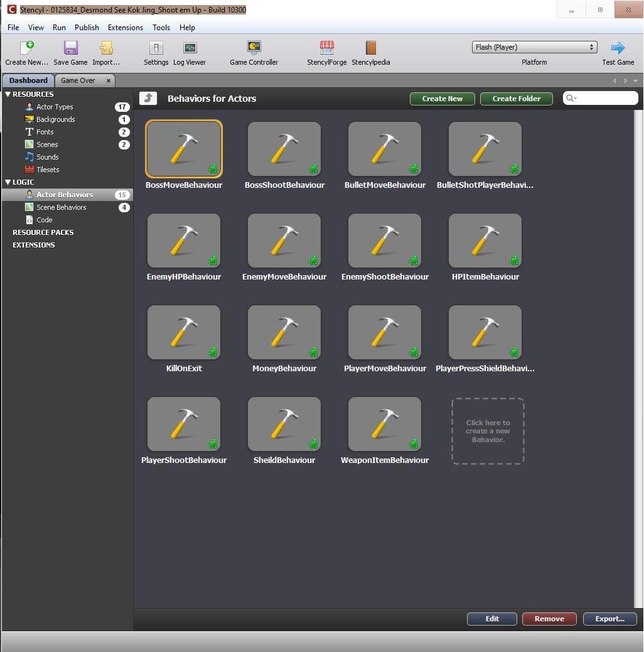Image resolution: width=644 pixels, height=652 pixels.
Task: Click the create new Behavior placeholder
Action: click(488, 431)
